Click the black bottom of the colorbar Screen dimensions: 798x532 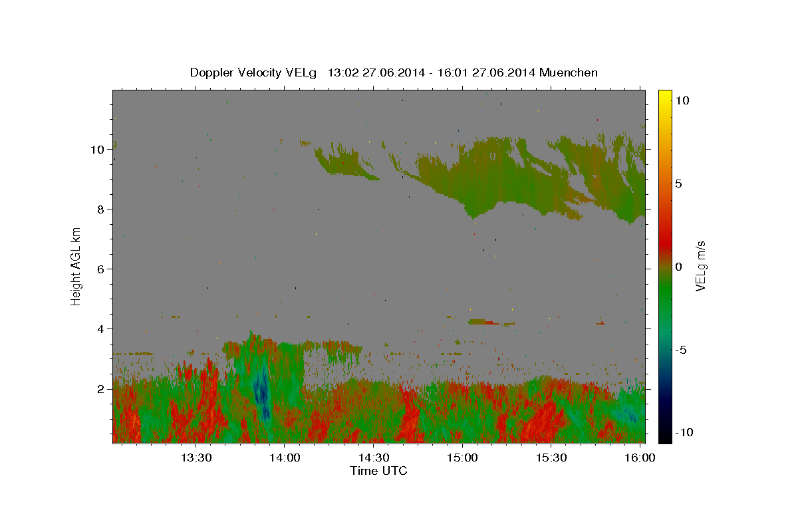(x=664, y=436)
